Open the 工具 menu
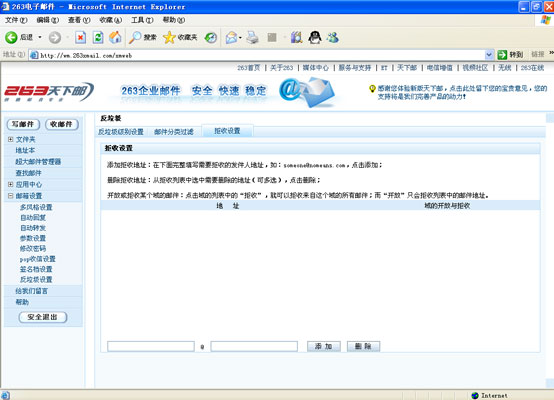The height and width of the screenshot is (400, 554). point(142,20)
